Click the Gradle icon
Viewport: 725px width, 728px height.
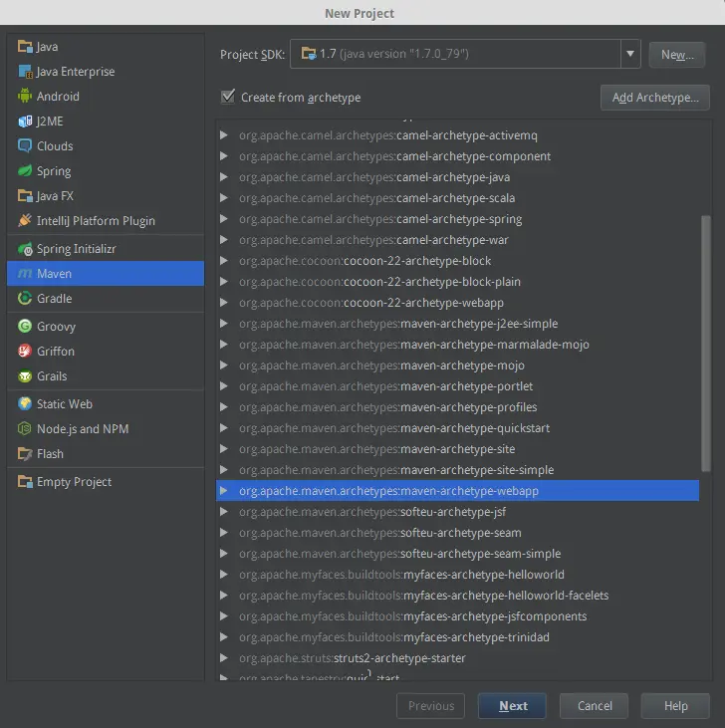(x=25, y=298)
